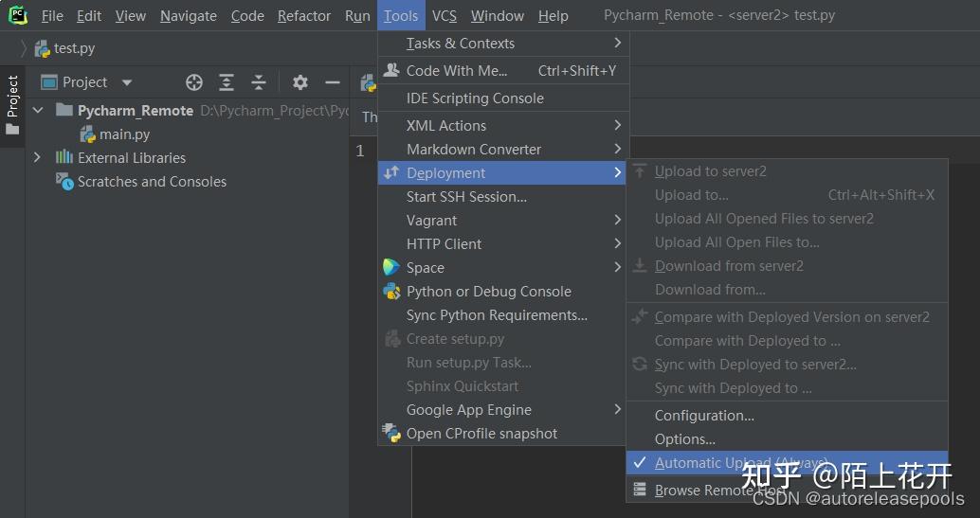Viewport: 980px width, 518px height.
Task: Click the locate/select opened file crosshair icon
Action: coord(194,82)
